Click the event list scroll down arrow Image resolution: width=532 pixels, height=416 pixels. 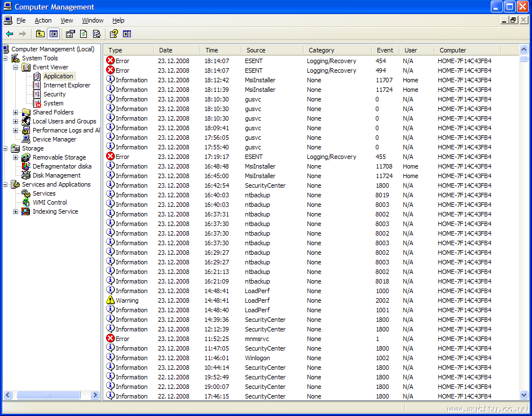tap(524, 396)
